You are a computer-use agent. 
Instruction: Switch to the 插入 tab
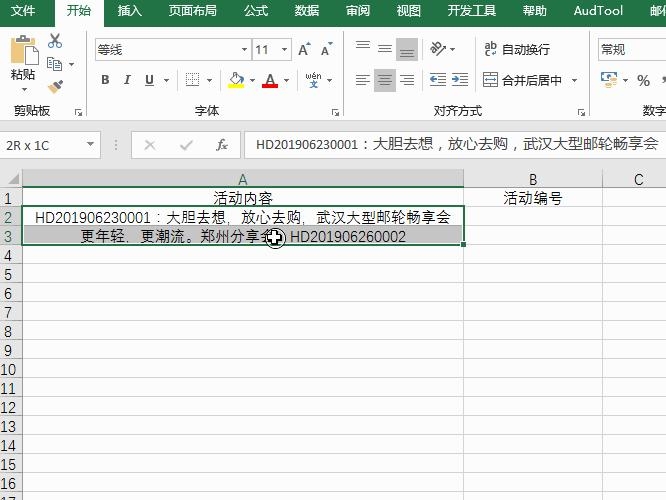point(130,11)
